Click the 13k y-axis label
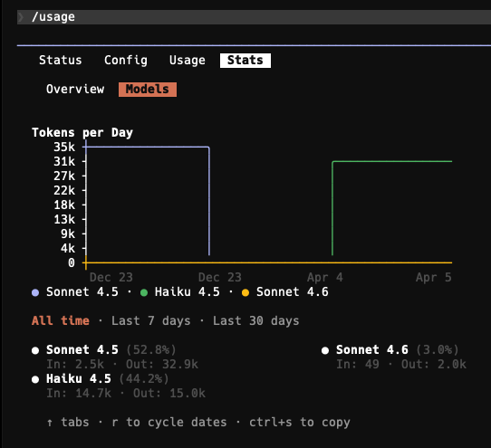 64,219
